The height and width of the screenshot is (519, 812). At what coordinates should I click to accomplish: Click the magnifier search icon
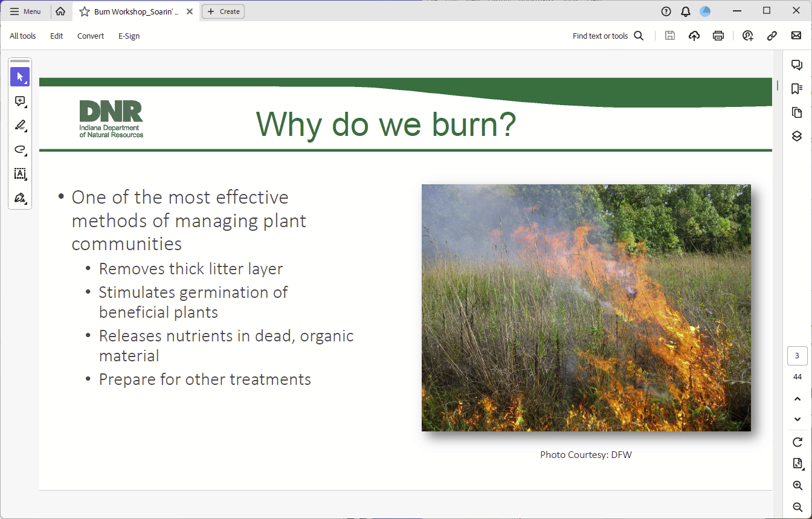tap(639, 36)
